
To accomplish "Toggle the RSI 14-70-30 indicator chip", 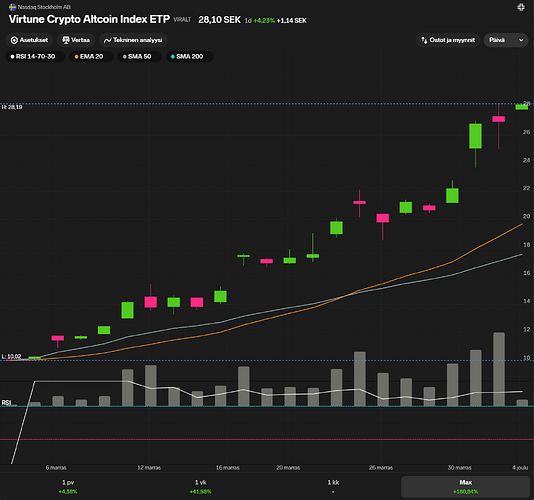I will [x=35, y=57].
